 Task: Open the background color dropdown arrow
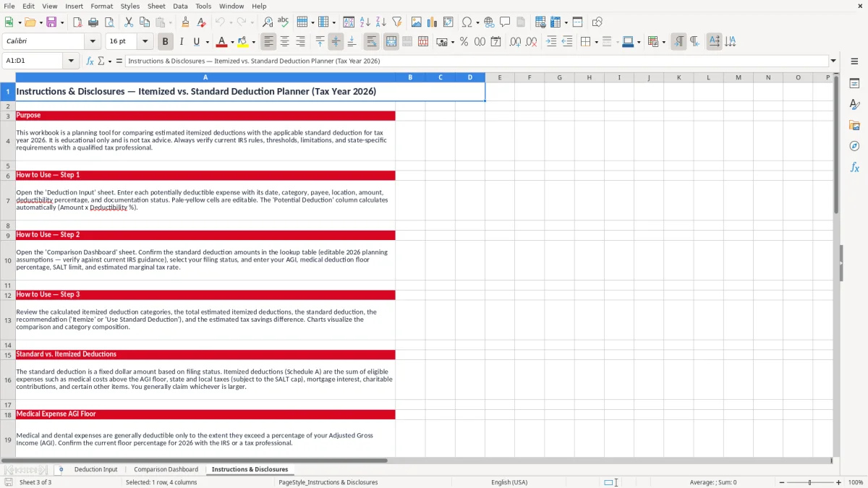(253, 42)
